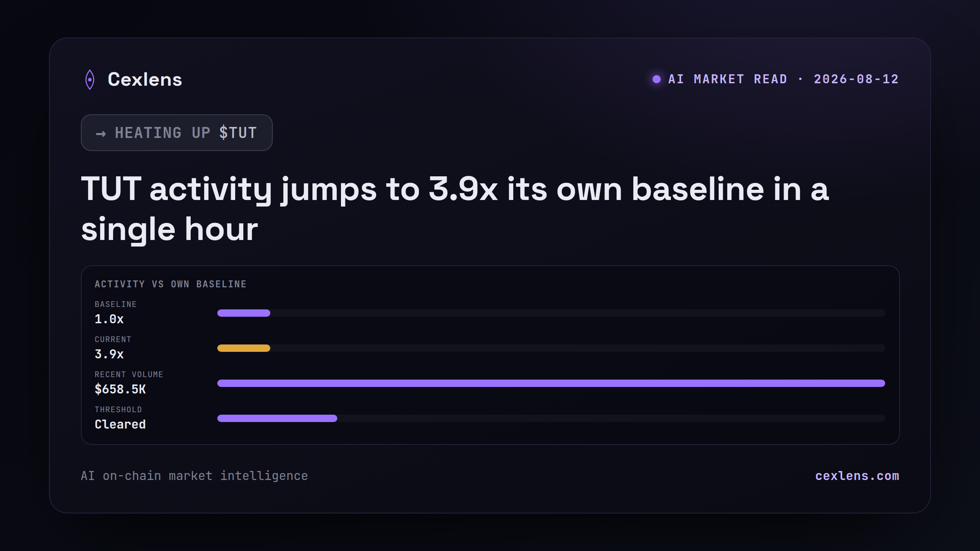Image resolution: width=980 pixels, height=551 pixels.
Task: Click the AI on-chain market intelligence tagline
Action: [194, 476]
